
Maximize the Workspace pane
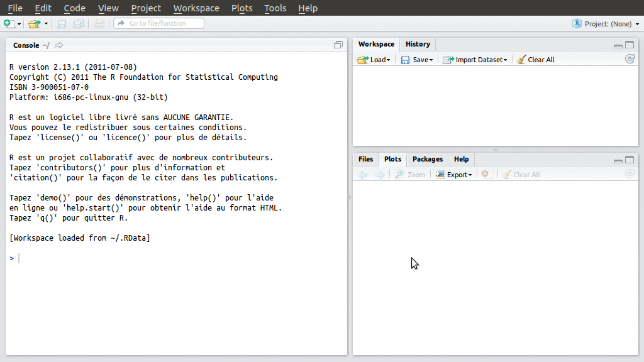(629, 45)
